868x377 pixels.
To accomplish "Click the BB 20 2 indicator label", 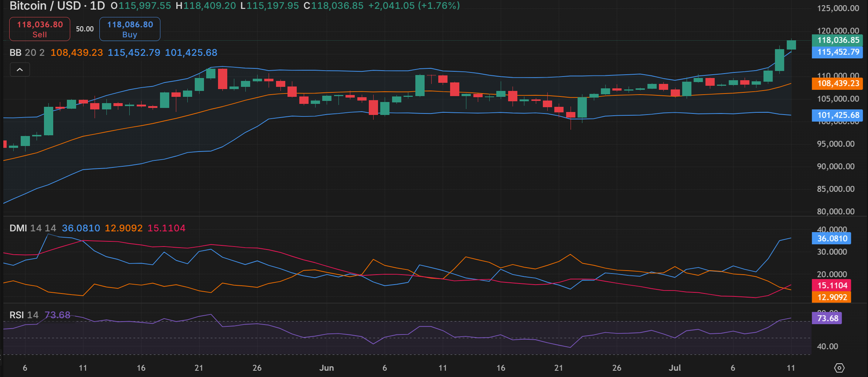I will click(x=27, y=52).
